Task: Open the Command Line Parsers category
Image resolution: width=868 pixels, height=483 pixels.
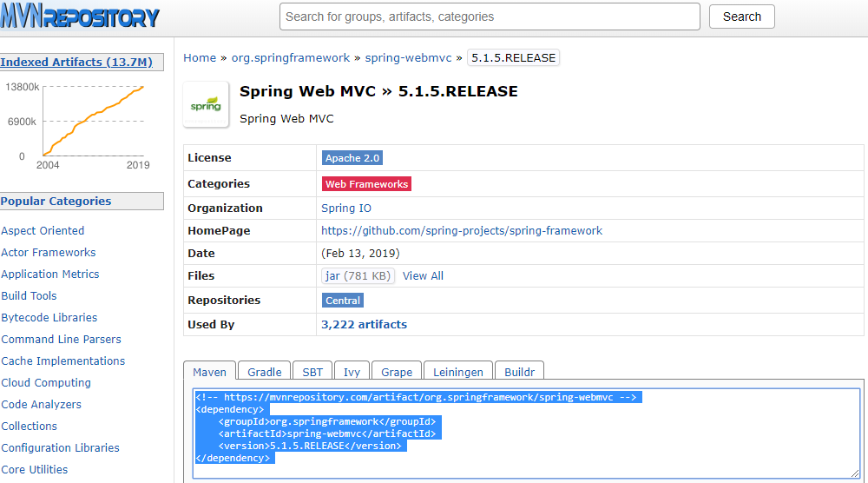Action: [61, 339]
